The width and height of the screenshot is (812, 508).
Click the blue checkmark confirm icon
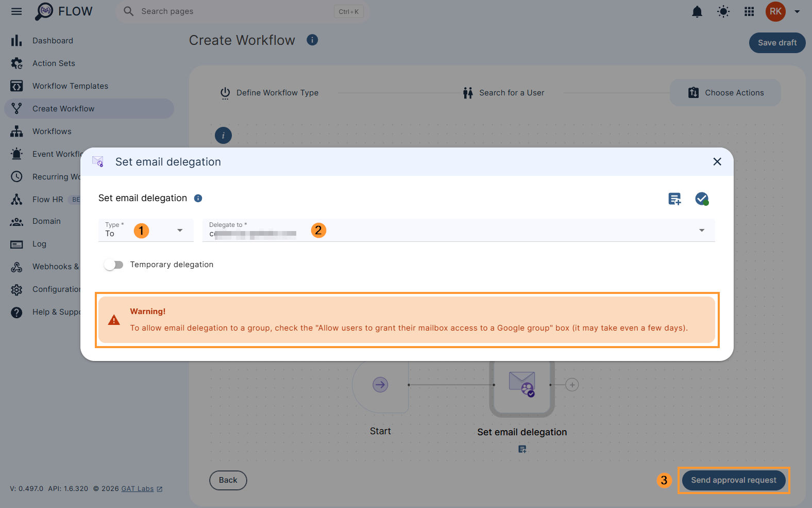702,199
